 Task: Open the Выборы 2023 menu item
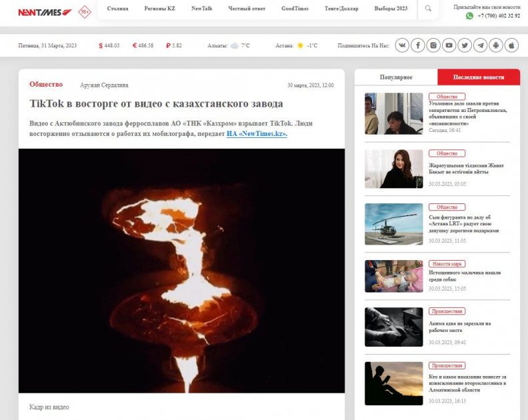click(x=391, y=9)
